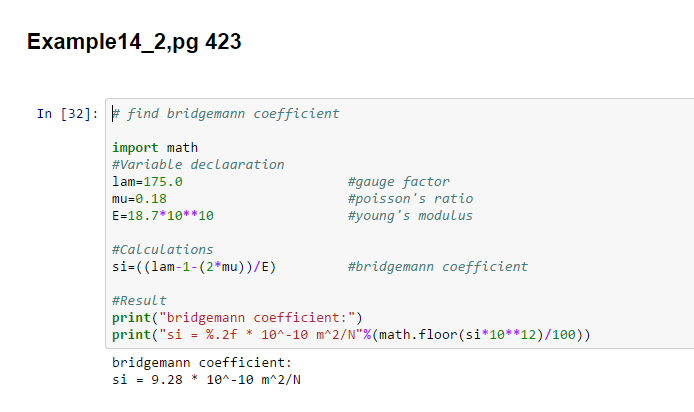The width and height of the screenshot is (694, 412).
Task: Click the '#Result' comment line
Action: (x=139, y=301)
